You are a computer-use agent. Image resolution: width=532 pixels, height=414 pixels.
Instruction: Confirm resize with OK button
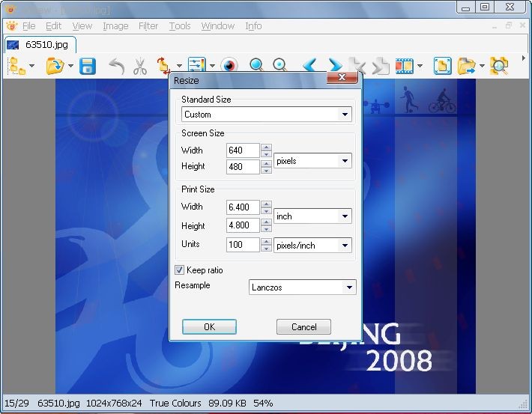click(209, 326)
